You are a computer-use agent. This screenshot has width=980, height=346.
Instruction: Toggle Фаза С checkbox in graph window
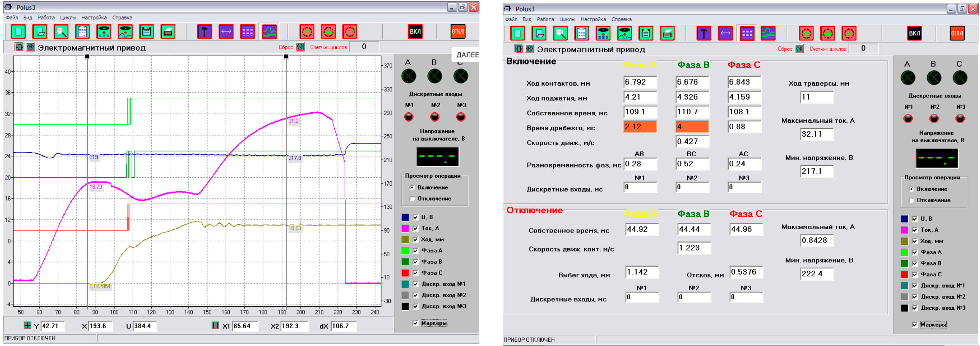[416, 273]
